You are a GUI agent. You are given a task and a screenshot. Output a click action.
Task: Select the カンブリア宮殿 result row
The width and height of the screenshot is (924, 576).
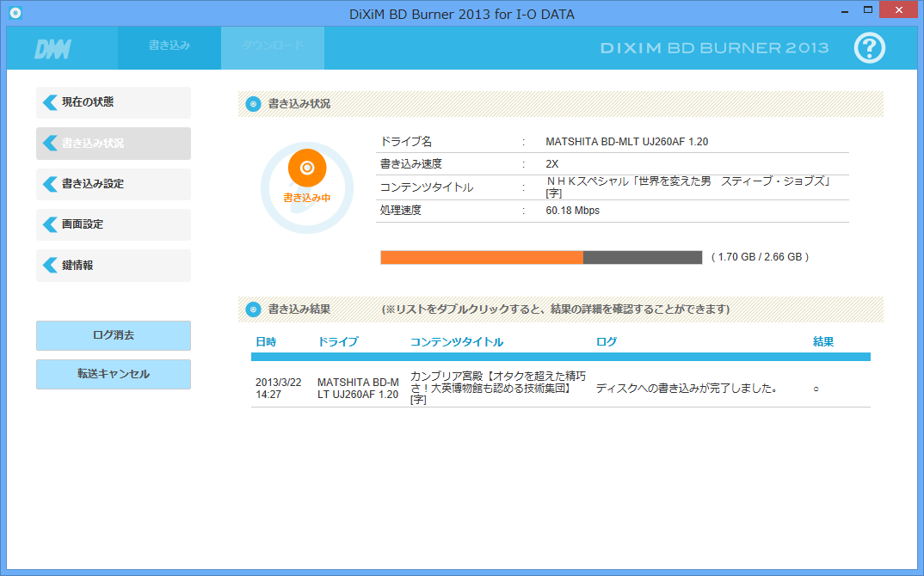(559, 388)
